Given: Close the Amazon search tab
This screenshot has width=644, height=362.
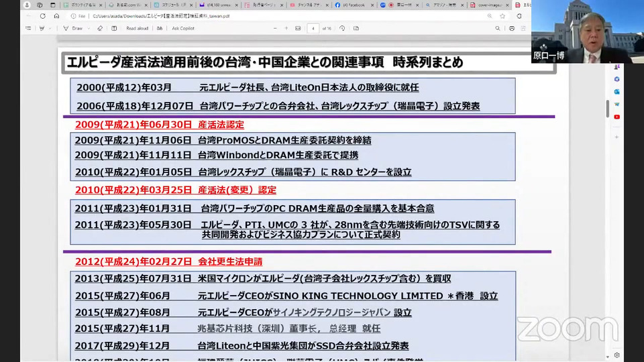Looking at the screenshot, I should coord(462,5).
